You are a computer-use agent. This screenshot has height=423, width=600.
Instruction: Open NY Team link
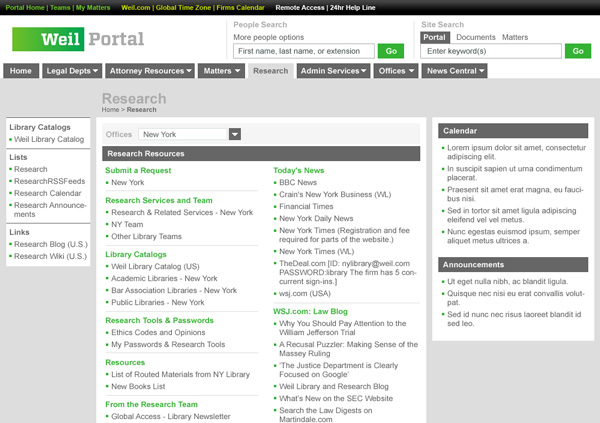127,224
